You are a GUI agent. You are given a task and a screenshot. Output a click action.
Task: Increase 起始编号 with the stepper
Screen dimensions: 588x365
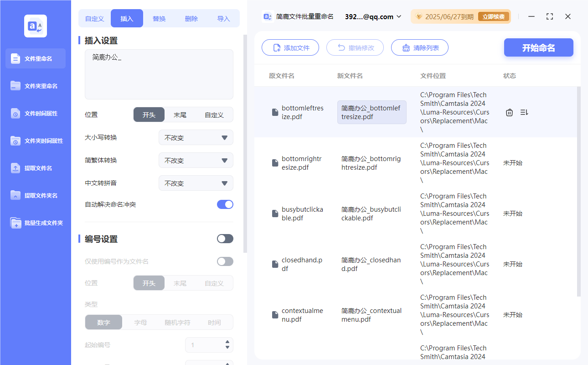[227, 343]
